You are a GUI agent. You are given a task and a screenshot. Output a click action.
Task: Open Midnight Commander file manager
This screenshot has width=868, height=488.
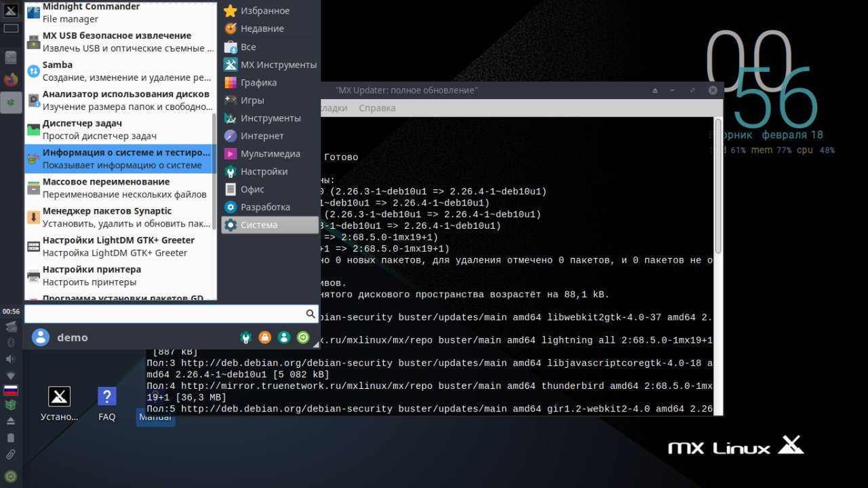(119, 13)
